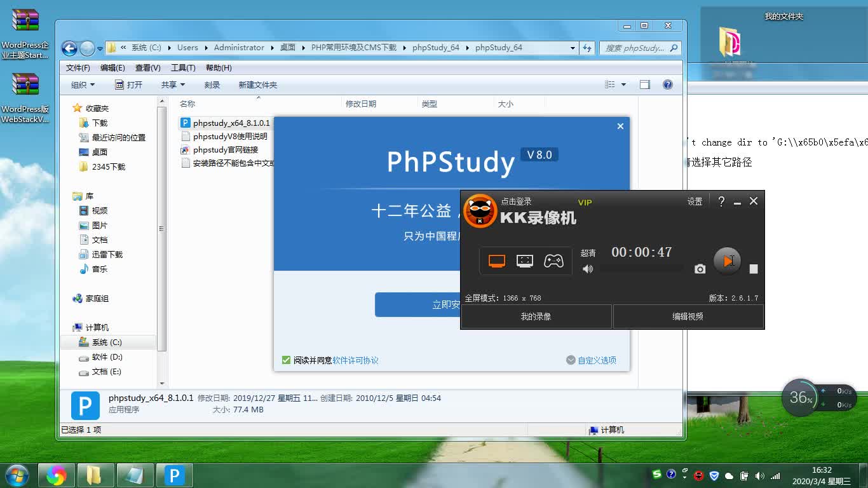
Task: Click the KK录像机 raccoon logo
Action: click(480, 211)
